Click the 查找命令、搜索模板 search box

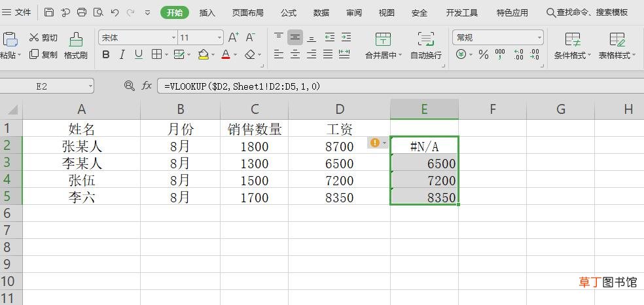pos(587,12)
